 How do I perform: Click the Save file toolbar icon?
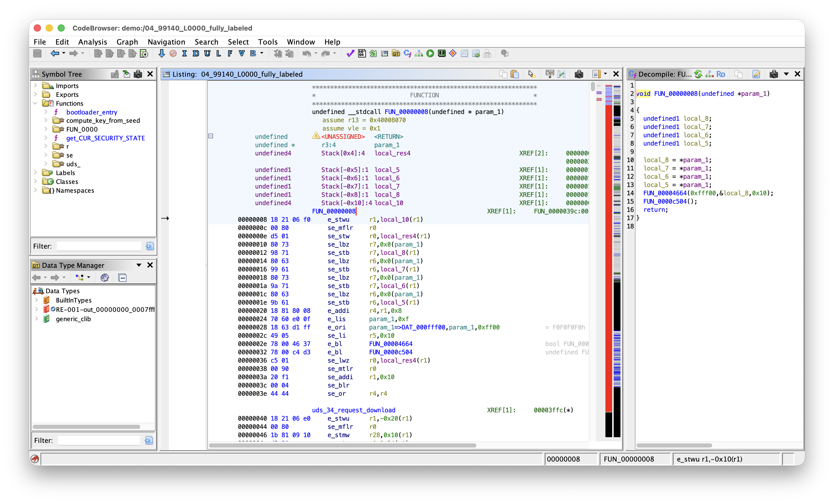38,53
